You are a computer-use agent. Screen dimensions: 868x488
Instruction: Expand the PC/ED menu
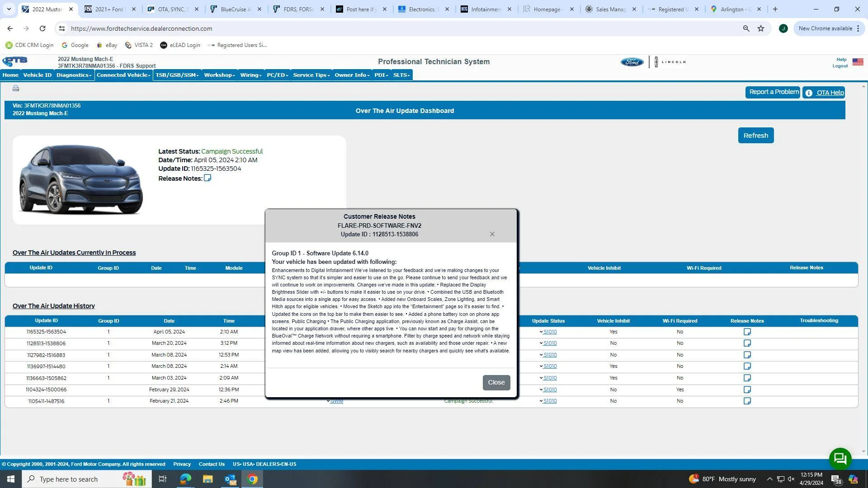(x=277, y=75)
